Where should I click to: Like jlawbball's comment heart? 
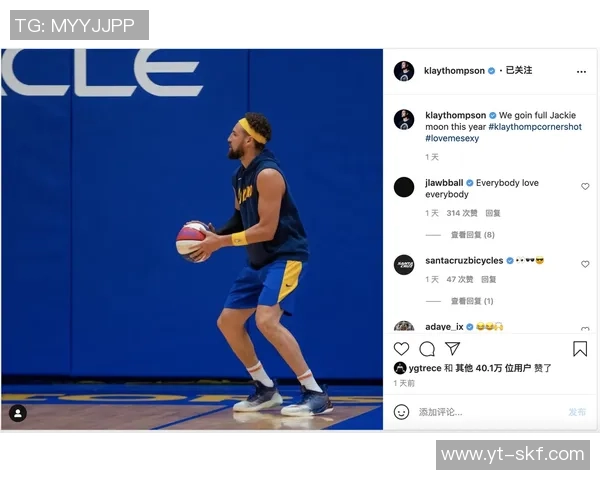585,186
